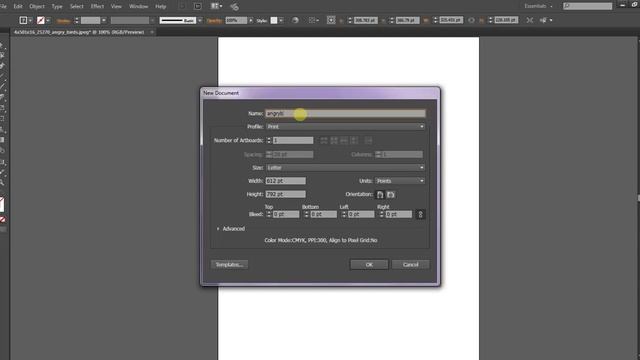Open the Style swatch in control bar

pos(274,20)
